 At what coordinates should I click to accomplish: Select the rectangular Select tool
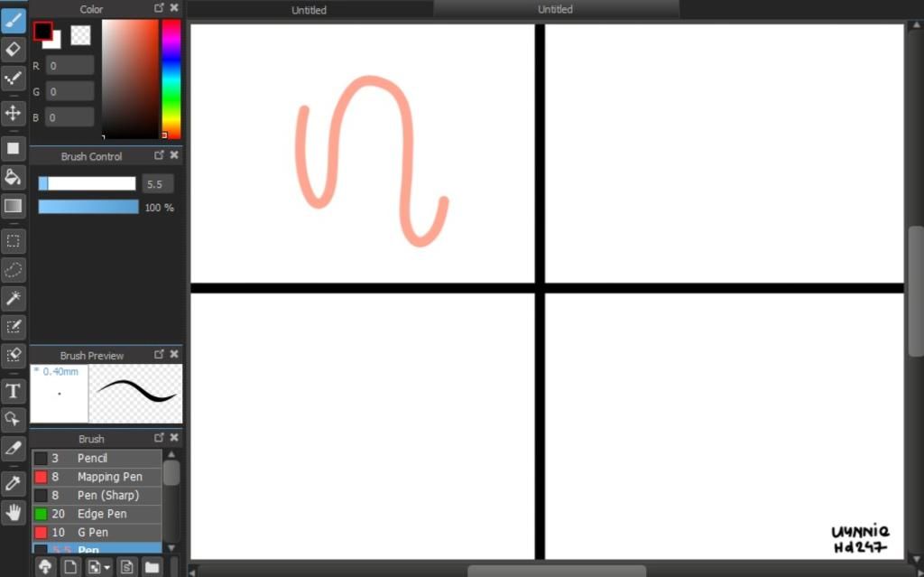[x=13, y=241]
